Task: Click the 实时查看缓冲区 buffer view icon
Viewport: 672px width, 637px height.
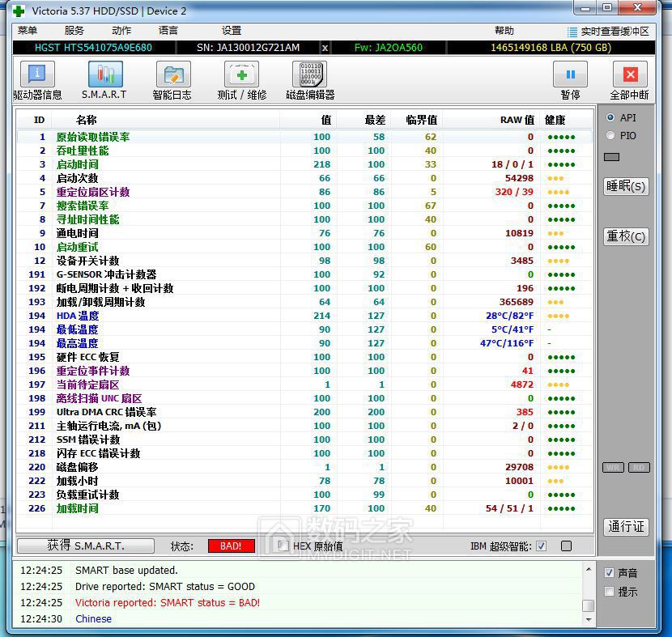Action: tap(572, 32)
